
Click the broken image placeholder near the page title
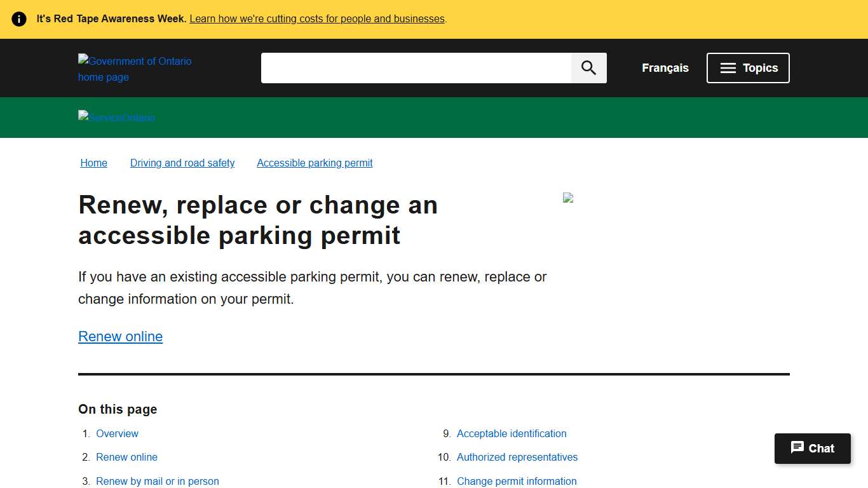click(567, 198)
